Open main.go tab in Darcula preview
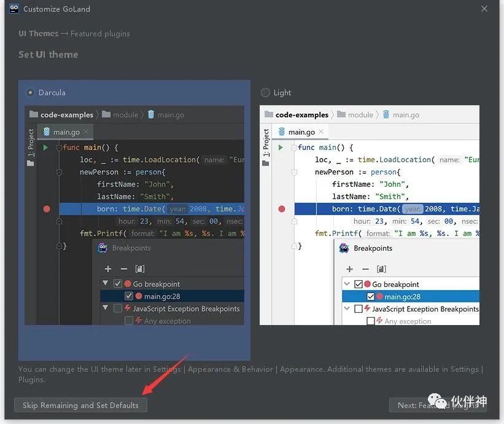Screen dimensions: 504x424 tap(65, 132)
